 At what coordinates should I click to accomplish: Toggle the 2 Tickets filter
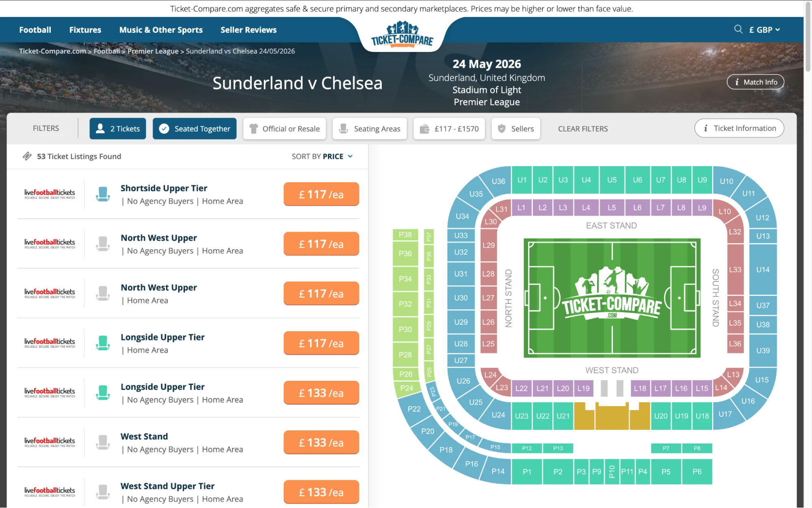pos(117,128)
